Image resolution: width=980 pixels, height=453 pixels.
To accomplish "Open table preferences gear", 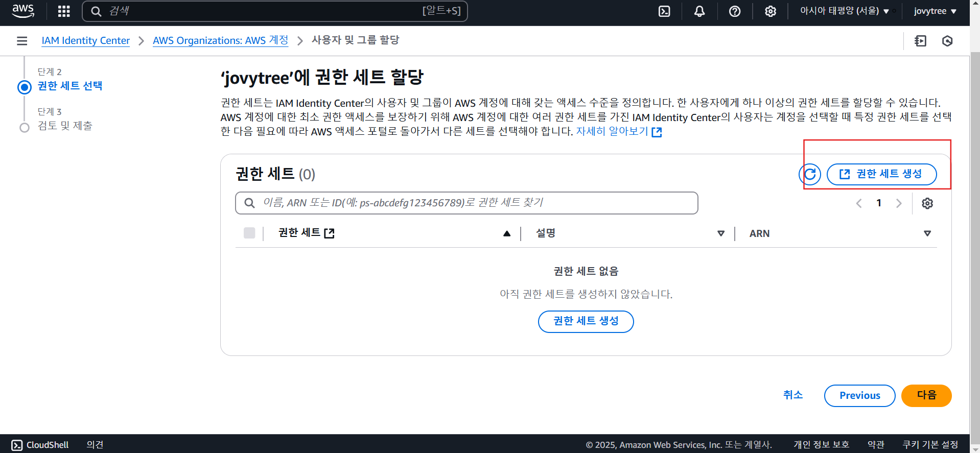I will click(x=927, y=203).
